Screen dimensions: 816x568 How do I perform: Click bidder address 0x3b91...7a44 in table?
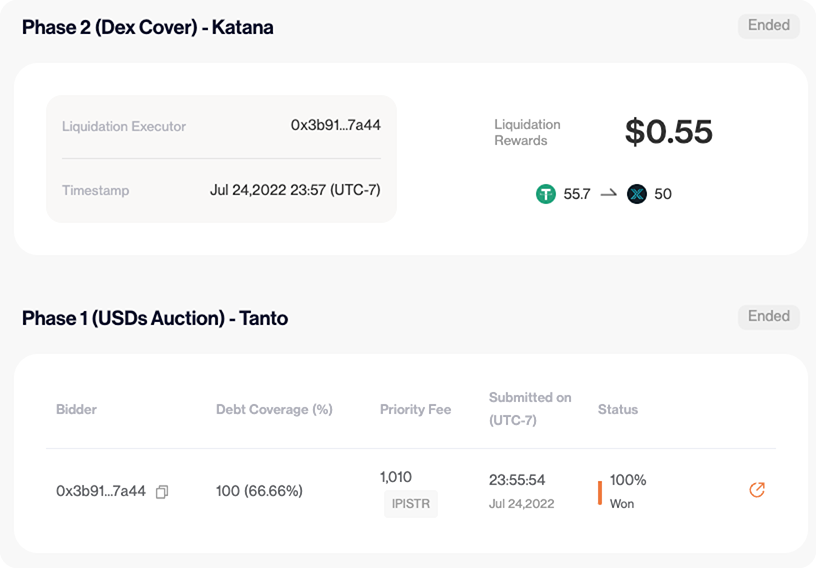(x=101, y=491)
